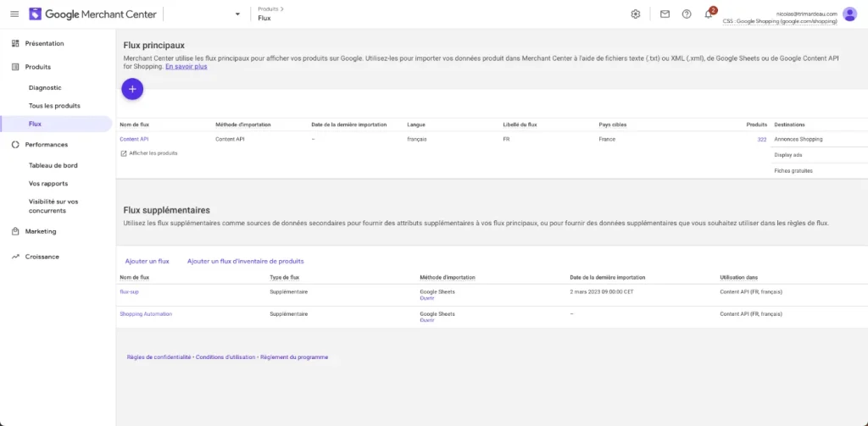
Task: Click Ouvrir under Shopping Automation Google Sheets
Action: (427, 320)
